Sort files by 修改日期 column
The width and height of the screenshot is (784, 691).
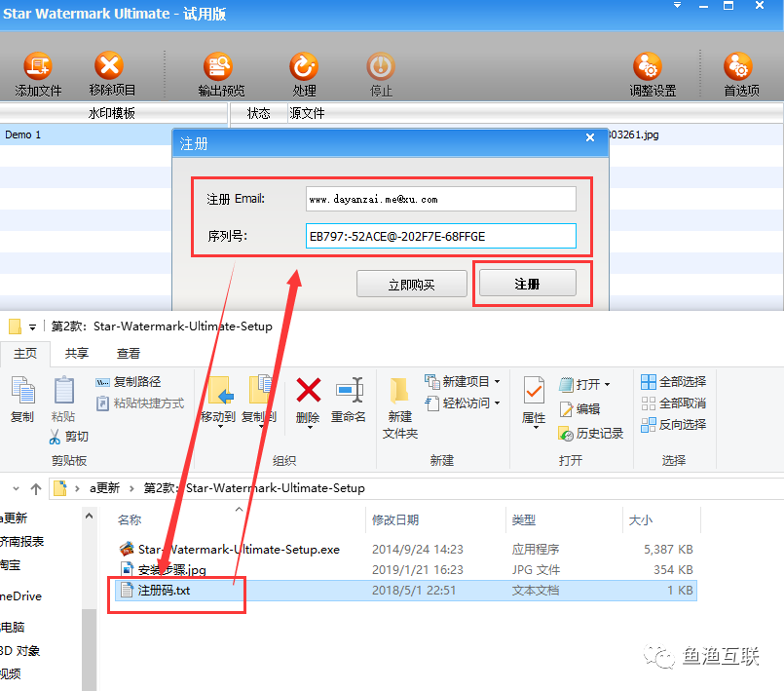pyautogui.click(x=395, y=519)
